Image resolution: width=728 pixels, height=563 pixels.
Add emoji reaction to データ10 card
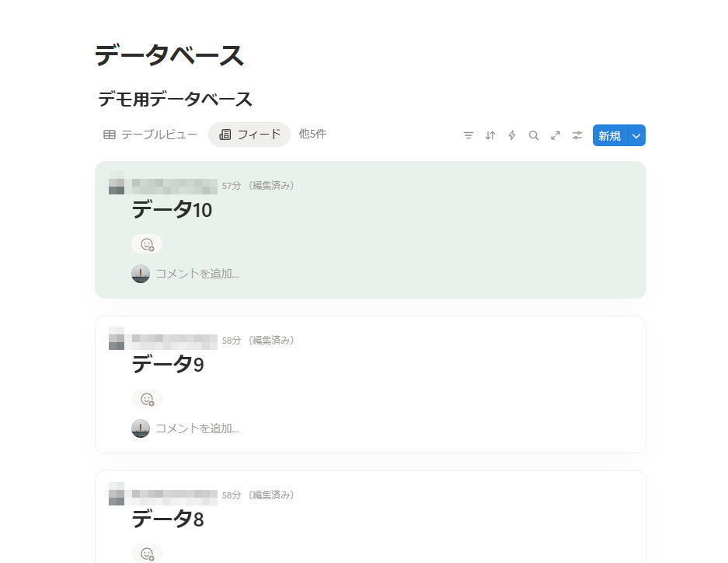pos(147,244)
